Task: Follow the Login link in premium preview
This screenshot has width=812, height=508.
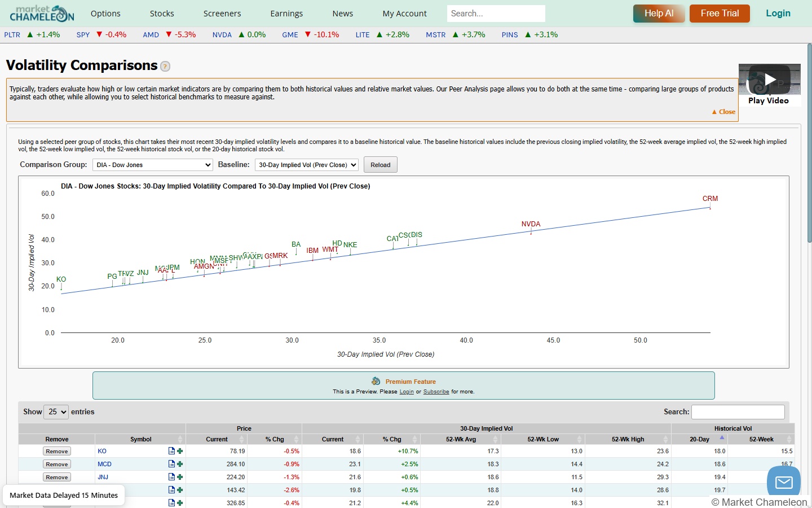Action: tap(407, 392)
